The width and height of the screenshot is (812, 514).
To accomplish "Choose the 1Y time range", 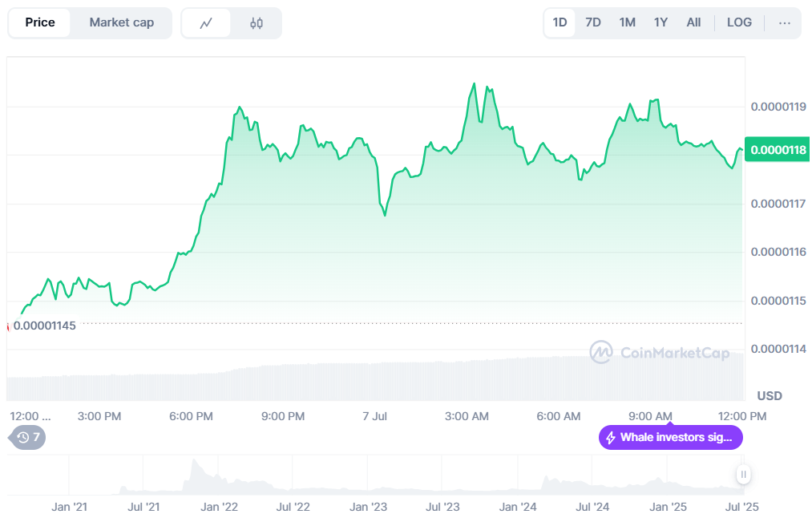I will tap(661, 22).
